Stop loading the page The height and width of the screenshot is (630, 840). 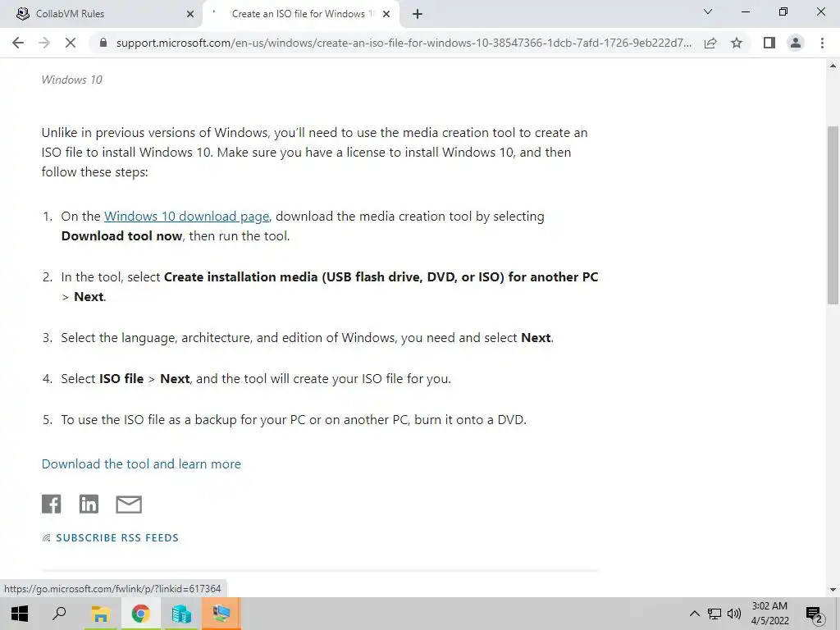pyautogui.click(x=71, y=43)
